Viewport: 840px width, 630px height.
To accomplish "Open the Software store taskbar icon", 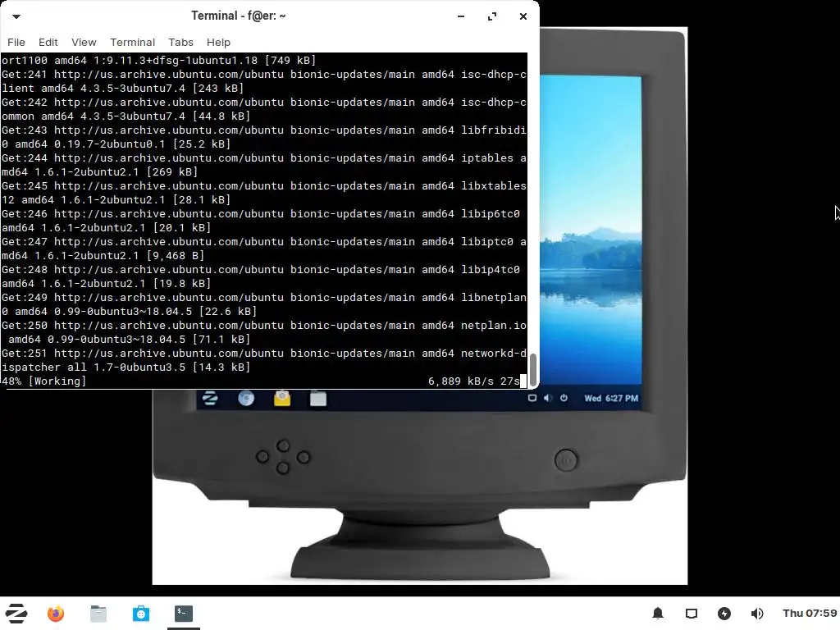I will 141,614.
